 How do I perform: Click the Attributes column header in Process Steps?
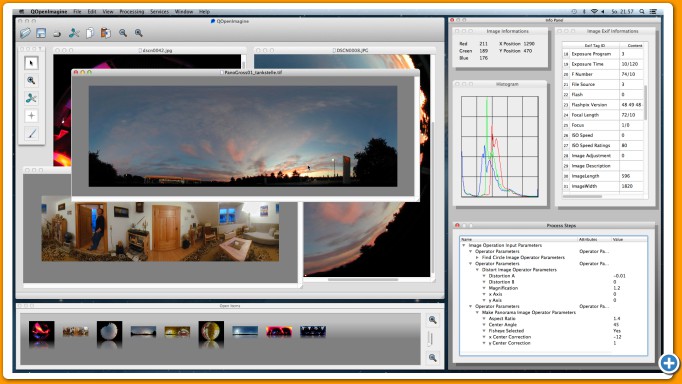pyautogui.click(x=595, y=239)
